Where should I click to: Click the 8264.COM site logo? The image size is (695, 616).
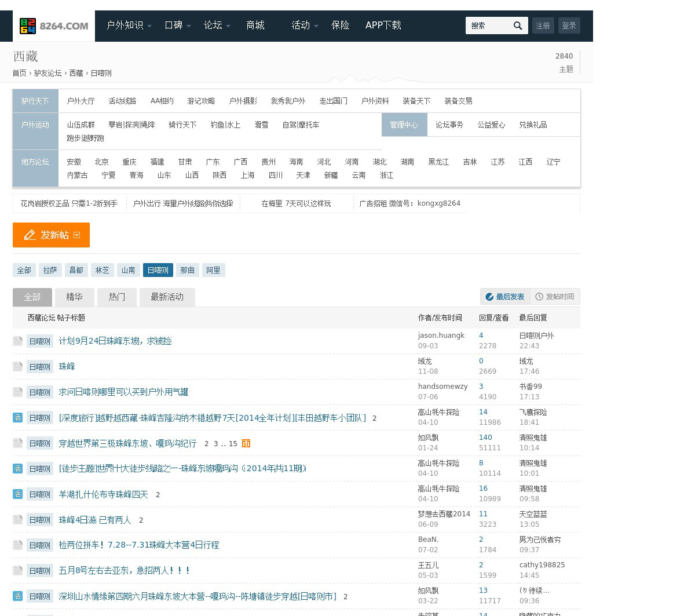[x=54, y=26]
